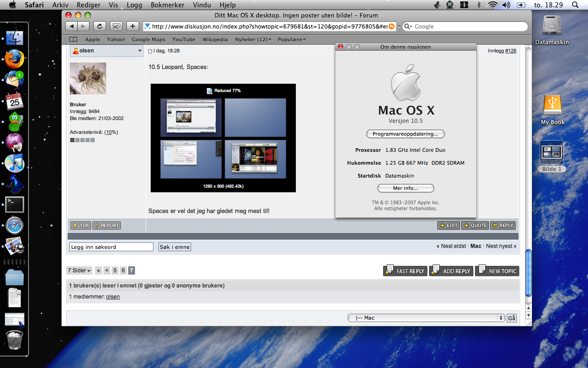Image resolution: width=588 pixels, height=368 pixels.
Task: Open the Apple menu
Action: pos(12,5)
